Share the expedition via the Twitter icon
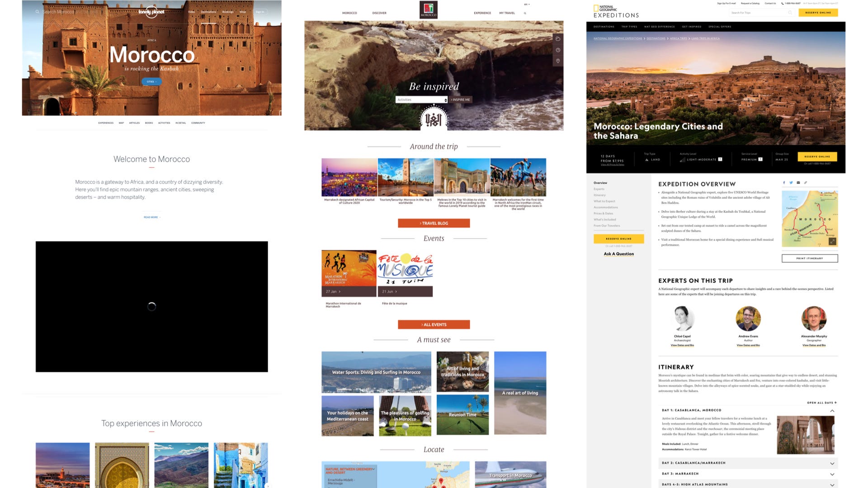Image resolution: width=868 pixels, height=488 pixels. click(x=791, y=183)
